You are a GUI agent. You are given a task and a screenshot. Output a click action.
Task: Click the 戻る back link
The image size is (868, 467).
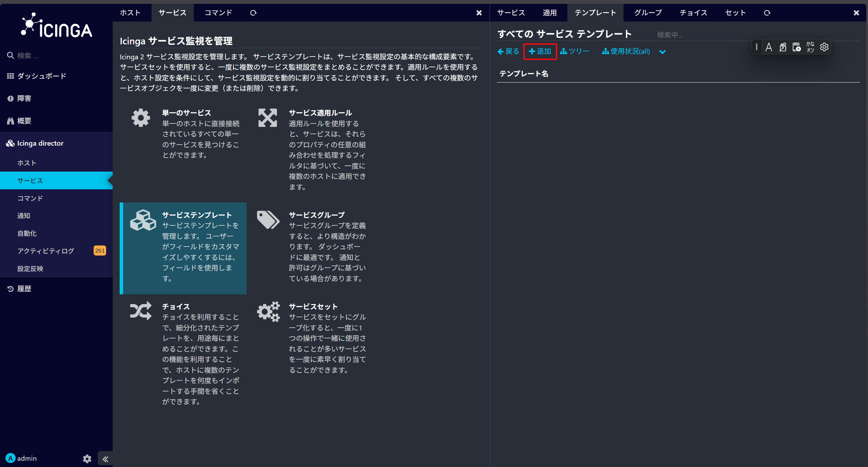point(508,51)
